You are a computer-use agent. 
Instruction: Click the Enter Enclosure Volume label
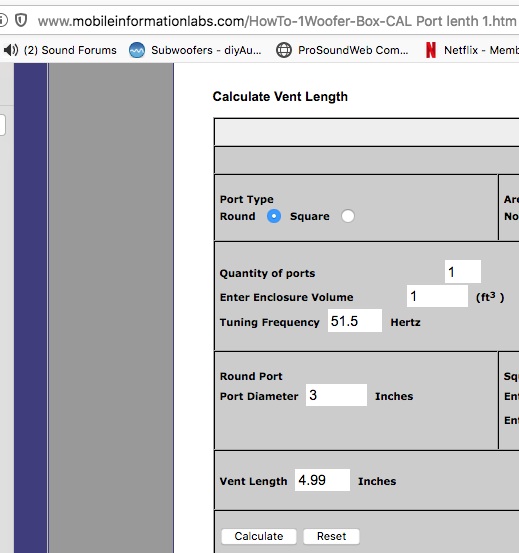coord(286,297)
